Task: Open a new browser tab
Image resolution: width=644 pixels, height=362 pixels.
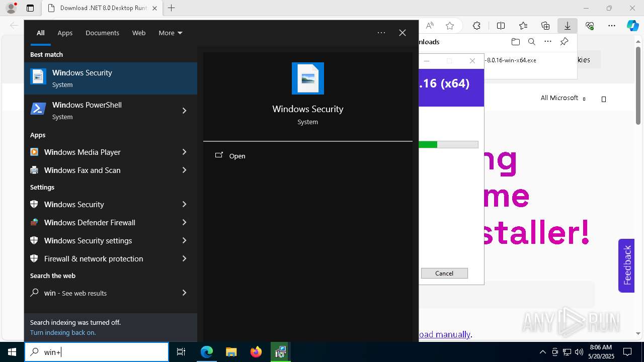Action: 171,8
